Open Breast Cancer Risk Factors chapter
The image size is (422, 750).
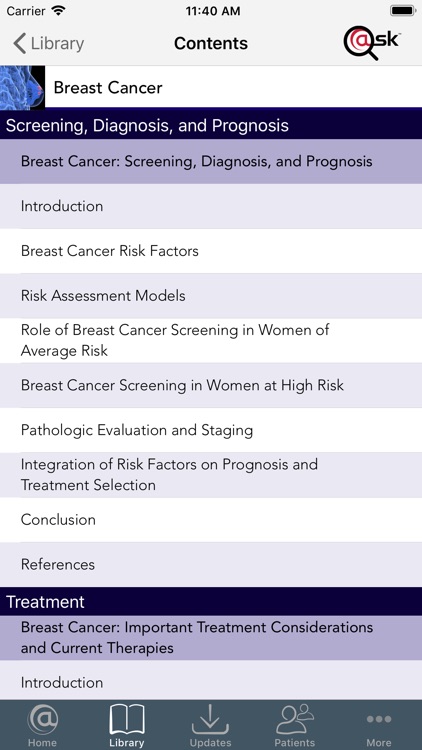point(211,251)
